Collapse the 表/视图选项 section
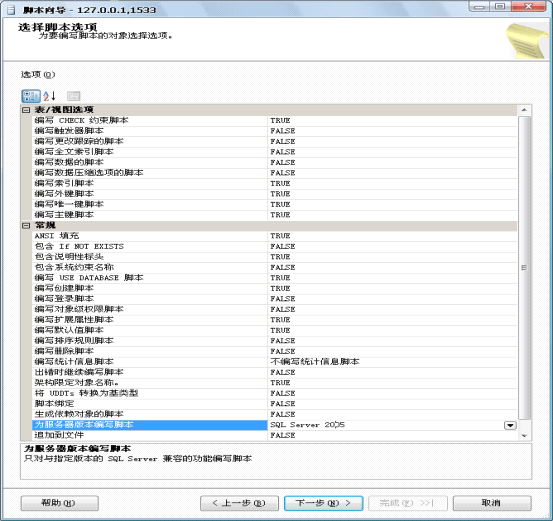The height and width of the screenshot is (521, 553). [26, 110]
